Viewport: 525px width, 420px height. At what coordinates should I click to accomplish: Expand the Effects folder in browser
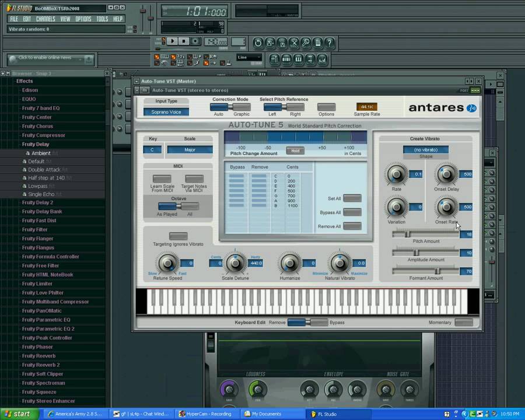[x=24, y=81]
